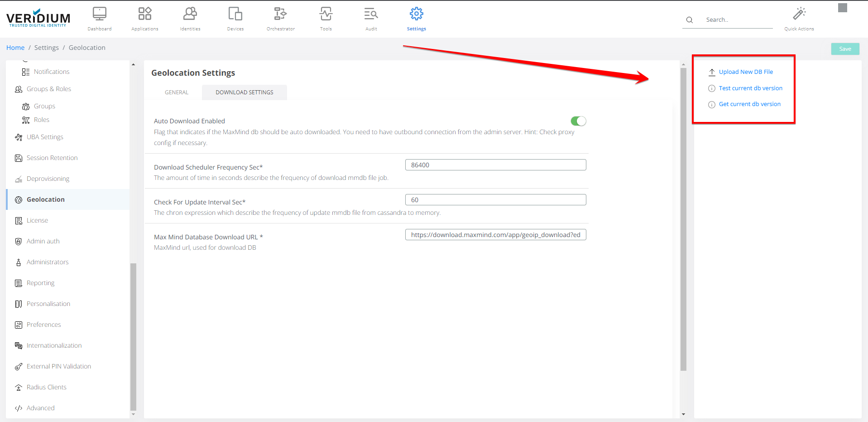
Task: Click Upload New DB File link
Action: click(x=746, y=72)
